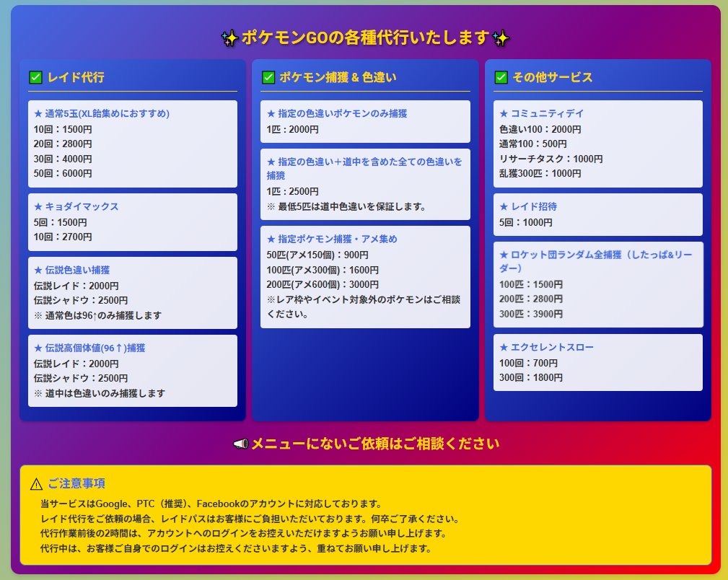The image size is (728, 580).
Task: Click the section title ポケモン捕獲 & 色違い
Action: click(338, 77)
